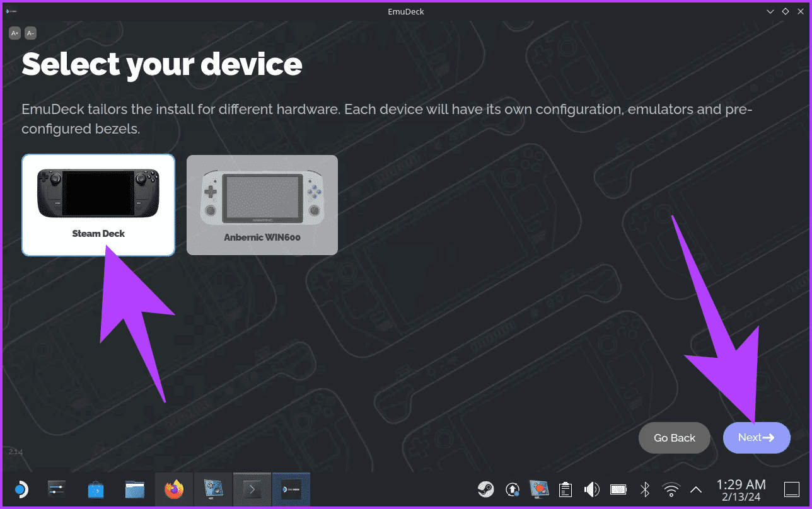Launch Discover store from taskbar
Viewport: 812px width, 509px height.
(x=96, y=489)
